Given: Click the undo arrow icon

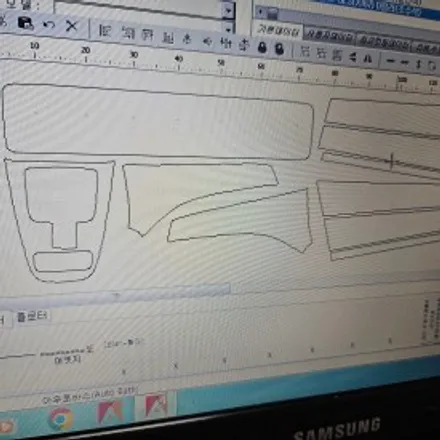Looking at the screenshot, I should (x=49, y=25).
